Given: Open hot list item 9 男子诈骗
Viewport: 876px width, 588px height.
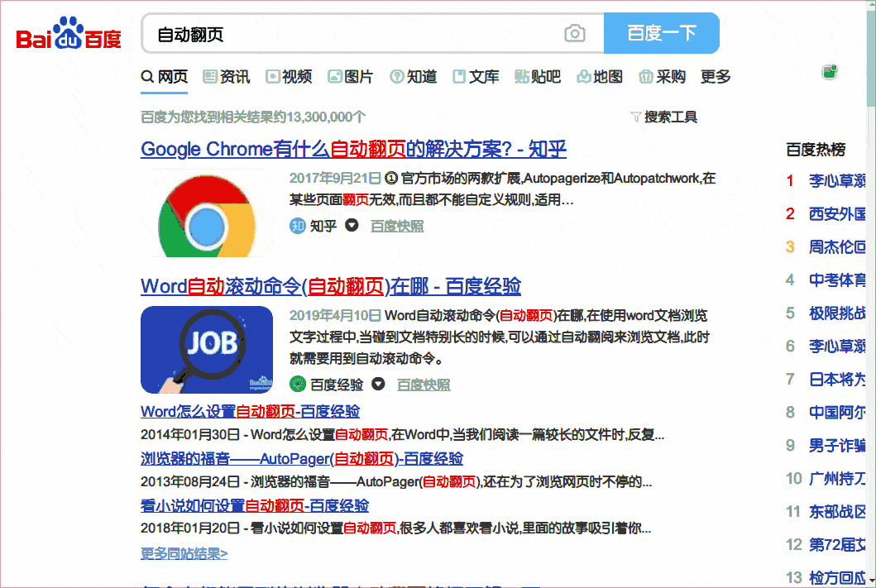Looking at the screenshot, I should pyautogui.click(x=837, y=445).
